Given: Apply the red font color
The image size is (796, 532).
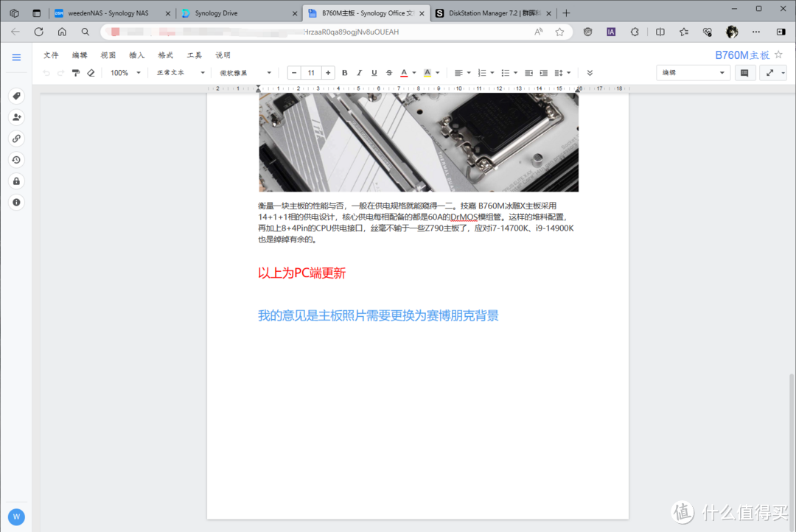Looking at the screenshot, I should (x=404, y=73).
